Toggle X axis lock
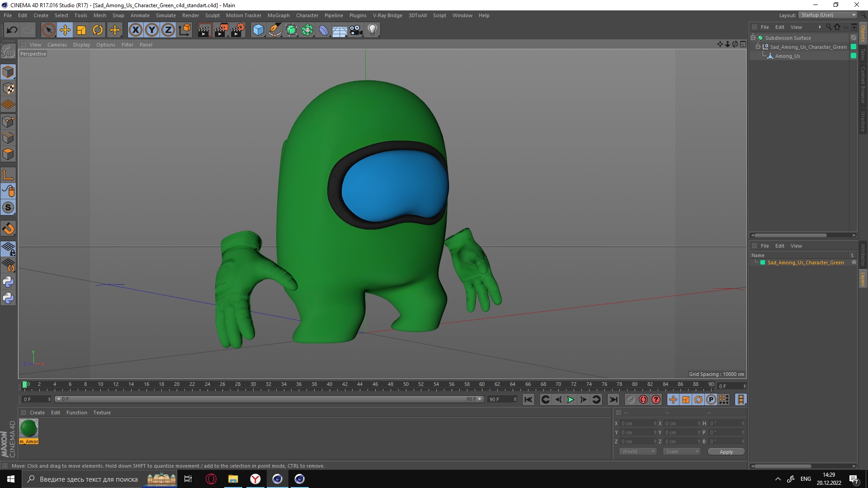The height and width of the screenshot is (488, 868). 135,30
